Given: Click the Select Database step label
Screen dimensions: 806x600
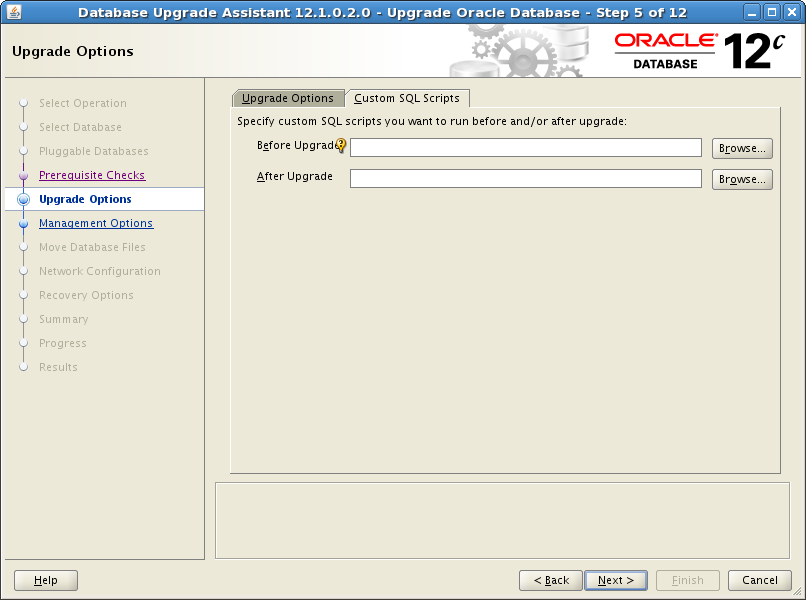Looking at the screenshot, I should click(80, 127).
